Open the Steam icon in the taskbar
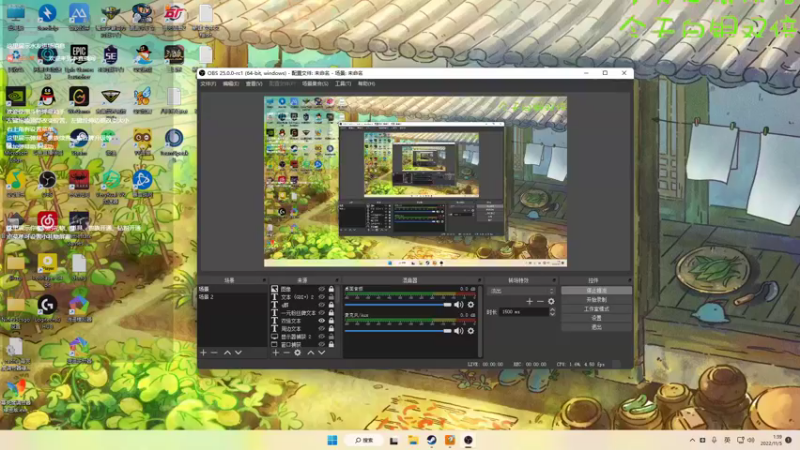 [432, 440]
